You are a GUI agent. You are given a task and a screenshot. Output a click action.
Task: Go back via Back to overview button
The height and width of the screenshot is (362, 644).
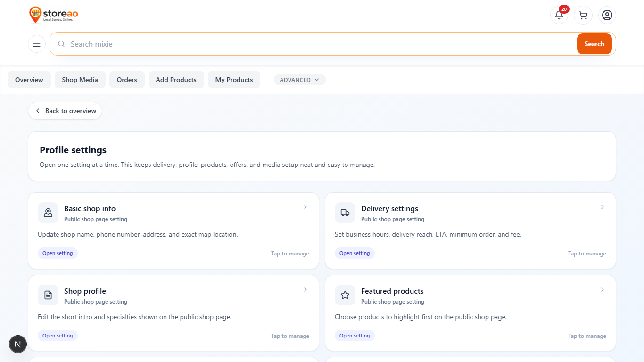(65, 111)
